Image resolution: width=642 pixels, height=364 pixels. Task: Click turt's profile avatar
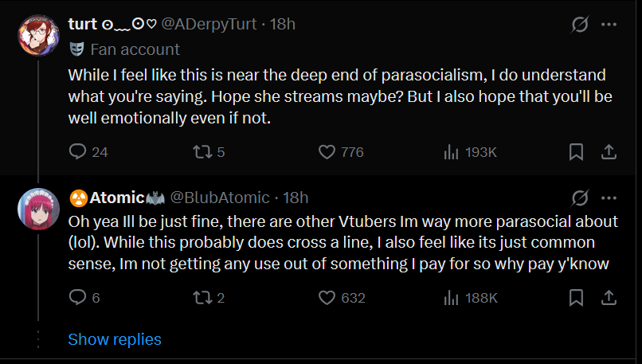[38, 35]
